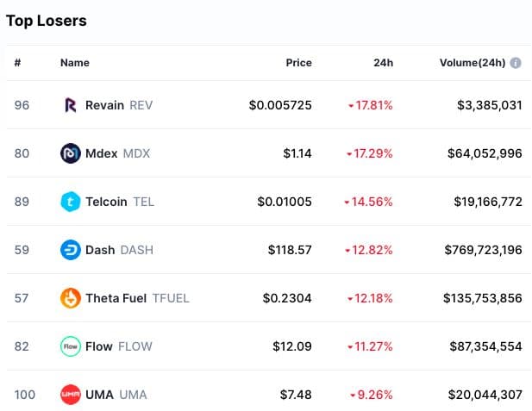Click the UMA coin logo icon

(x=71, y=395)
